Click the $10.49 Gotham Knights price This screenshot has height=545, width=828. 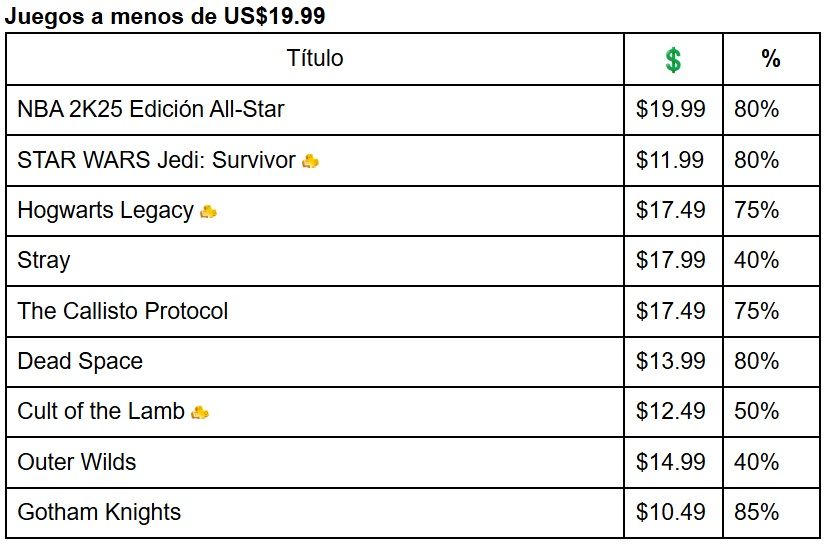[x=671, y=512]
